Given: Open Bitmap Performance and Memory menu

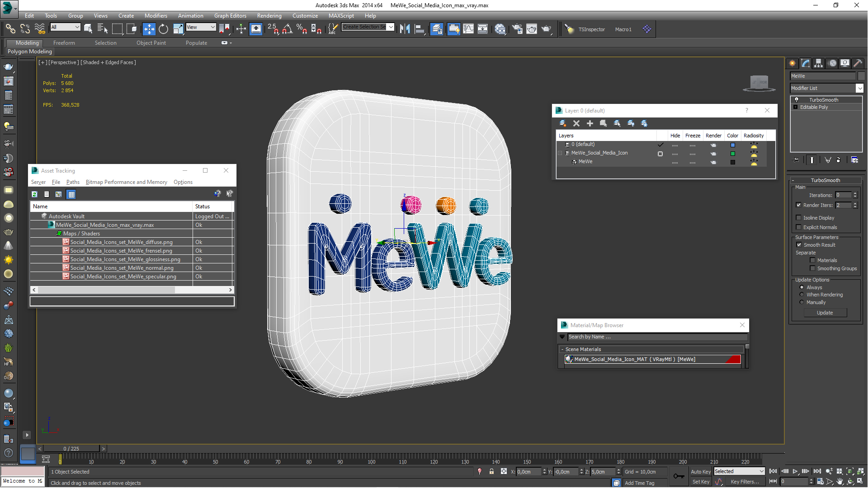Looking at the screenshot, I should click(127, 182).
